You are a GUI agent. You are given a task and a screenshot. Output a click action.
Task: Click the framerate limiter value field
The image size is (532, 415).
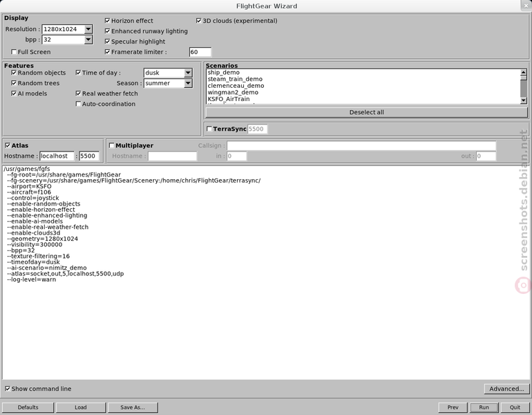point(200,52)
